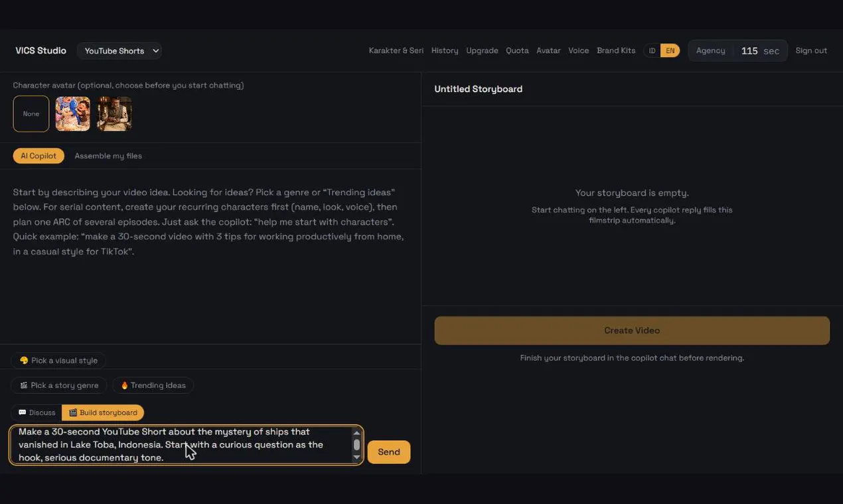Select Discuss chat mode
The height and width of the screenshot is (504, 843).
[x=37, y=412]
